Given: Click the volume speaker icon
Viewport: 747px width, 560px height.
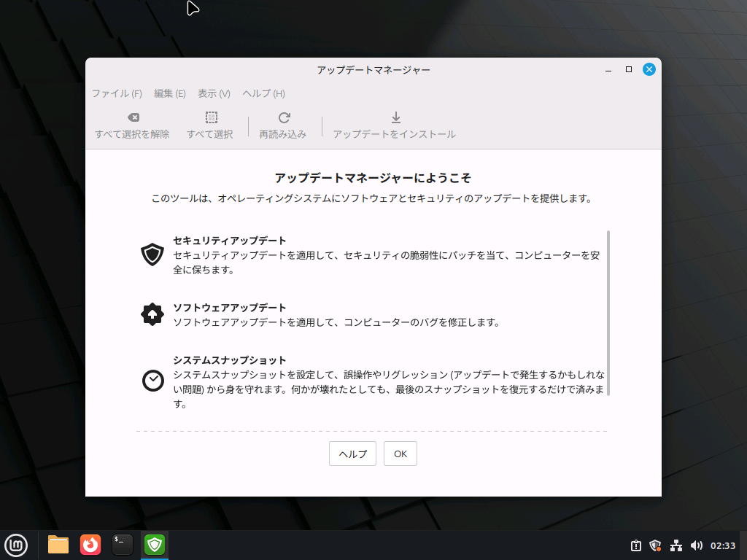Looking at the screenshot, I should (697, 545).
